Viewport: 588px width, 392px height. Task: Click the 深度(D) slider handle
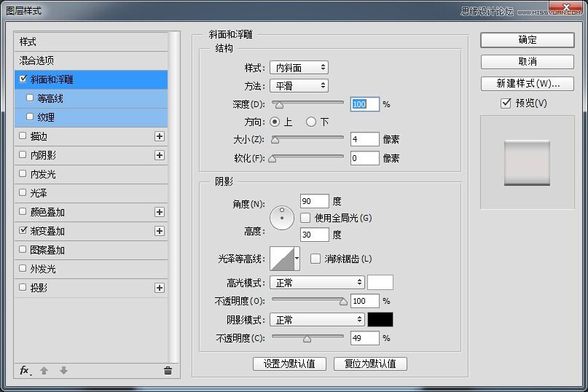coord(279,105)
